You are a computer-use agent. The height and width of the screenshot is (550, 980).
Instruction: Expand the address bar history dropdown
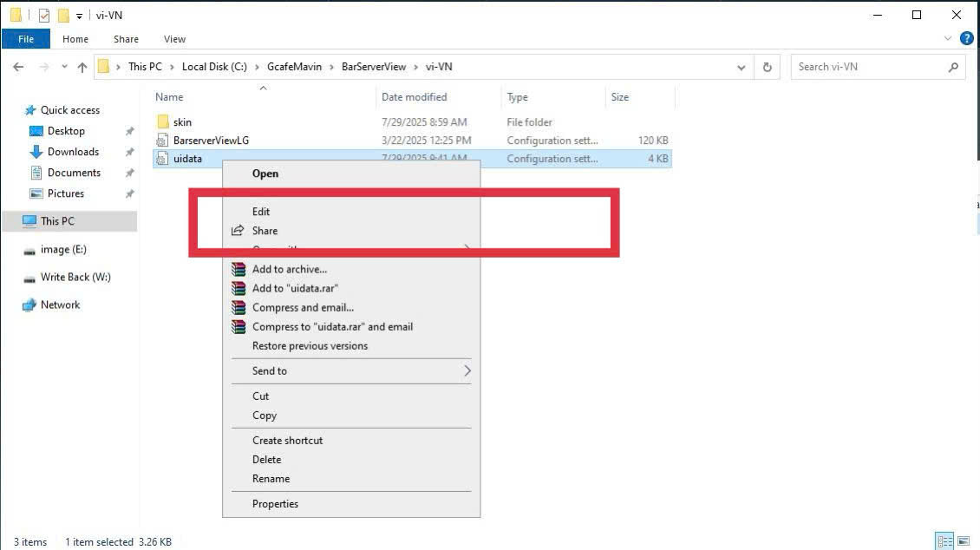click(741, 67)
